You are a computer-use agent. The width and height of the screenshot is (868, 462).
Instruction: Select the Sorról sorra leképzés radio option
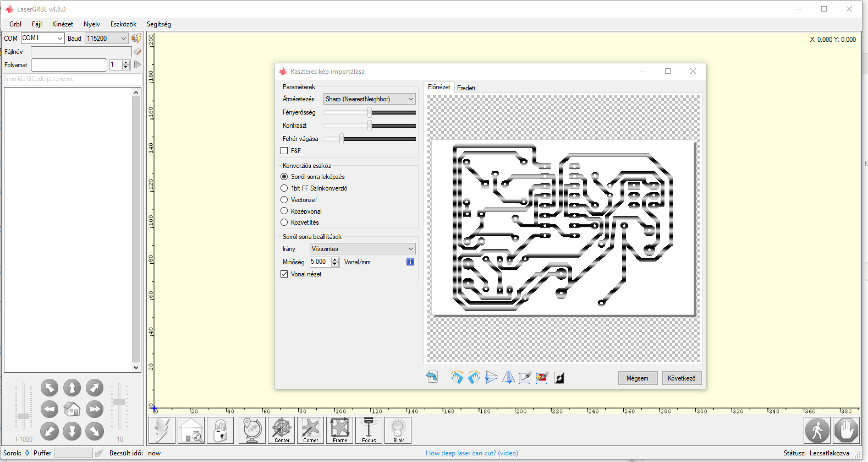(284, 177)
